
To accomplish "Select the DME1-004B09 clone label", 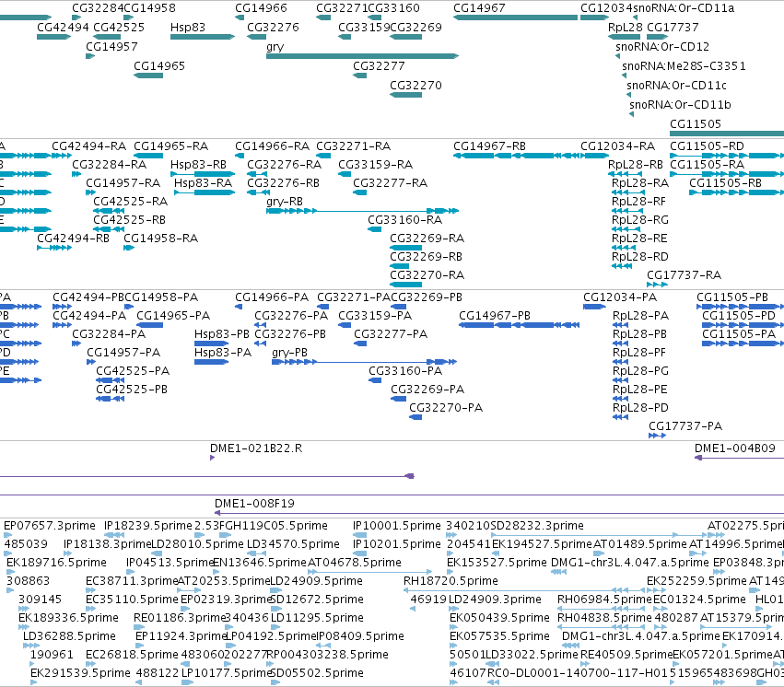I will [735, 448].
